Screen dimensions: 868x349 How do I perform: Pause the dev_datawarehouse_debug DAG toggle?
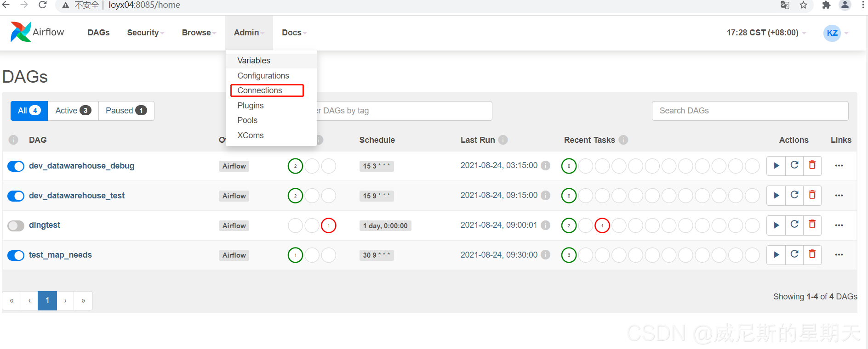[16, 166]
